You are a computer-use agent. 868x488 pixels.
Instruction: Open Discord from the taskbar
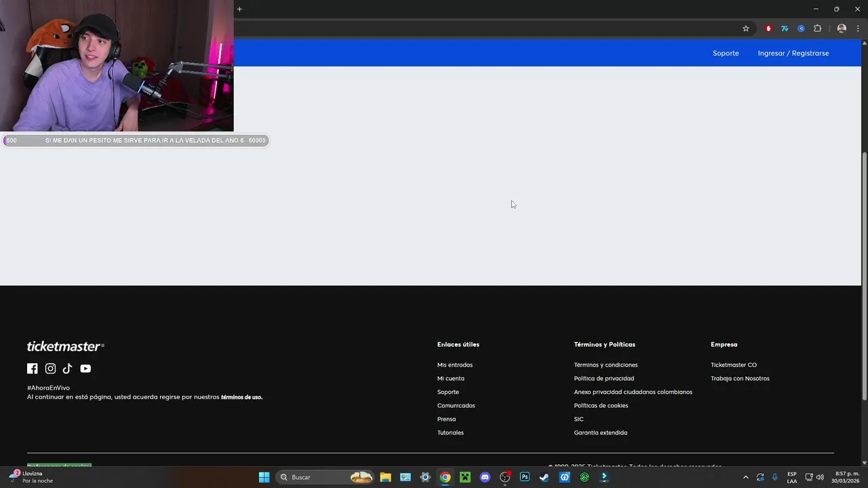(x=485, y=477)
